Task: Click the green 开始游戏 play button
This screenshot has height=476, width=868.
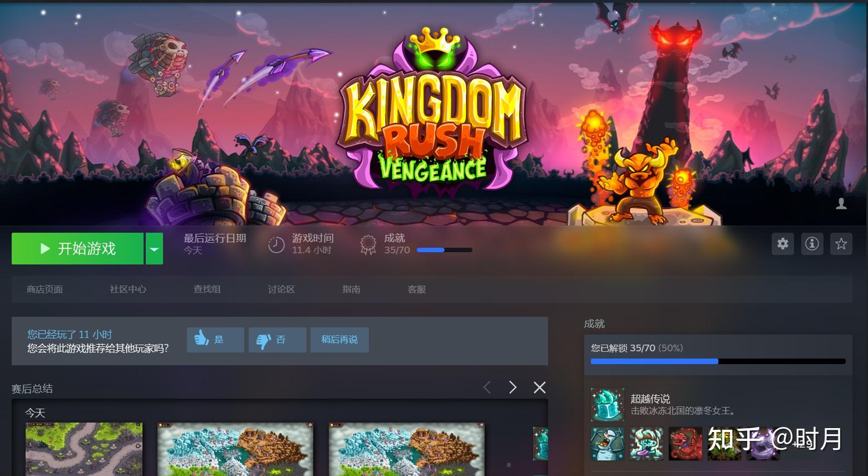Action: 77,248
